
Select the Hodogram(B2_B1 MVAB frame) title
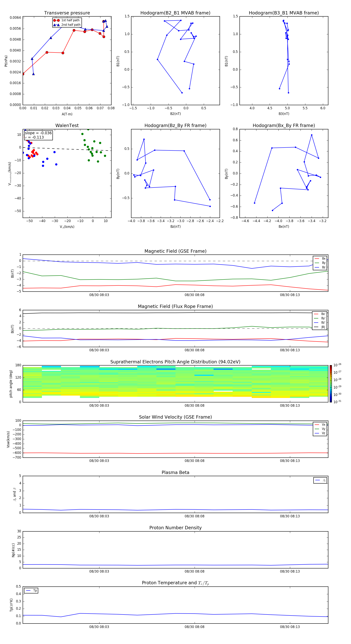(175, 13)
